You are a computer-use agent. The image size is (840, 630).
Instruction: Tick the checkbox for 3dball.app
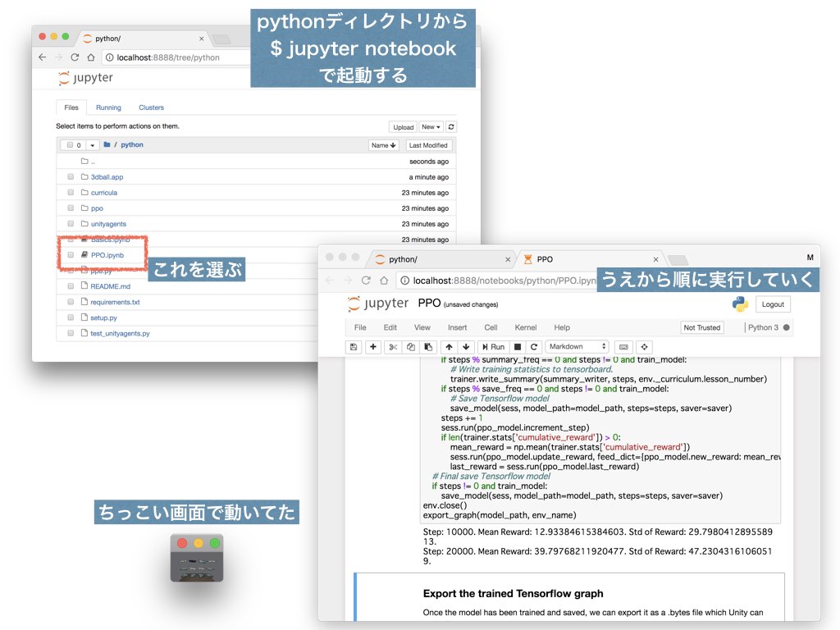71,177
